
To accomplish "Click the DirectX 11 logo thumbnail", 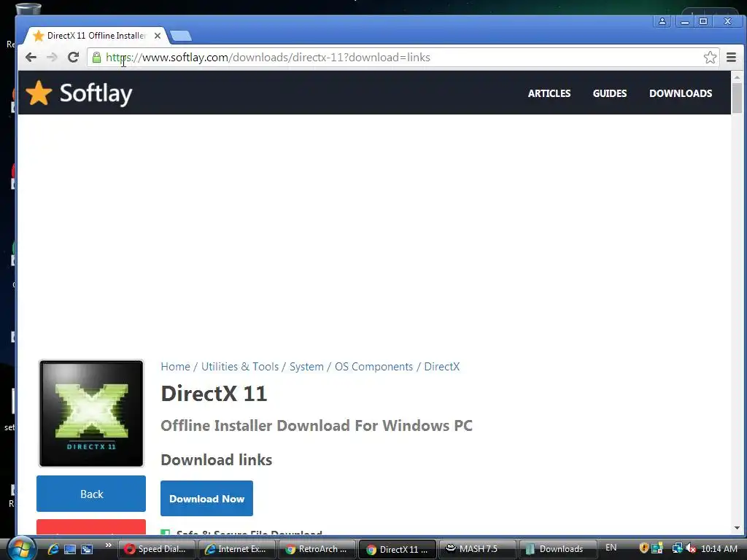I will (91, 413).
